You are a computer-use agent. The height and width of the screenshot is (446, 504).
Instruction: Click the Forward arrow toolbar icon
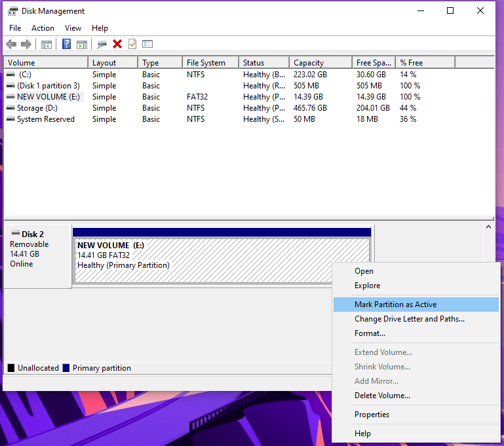click(26, 44)
